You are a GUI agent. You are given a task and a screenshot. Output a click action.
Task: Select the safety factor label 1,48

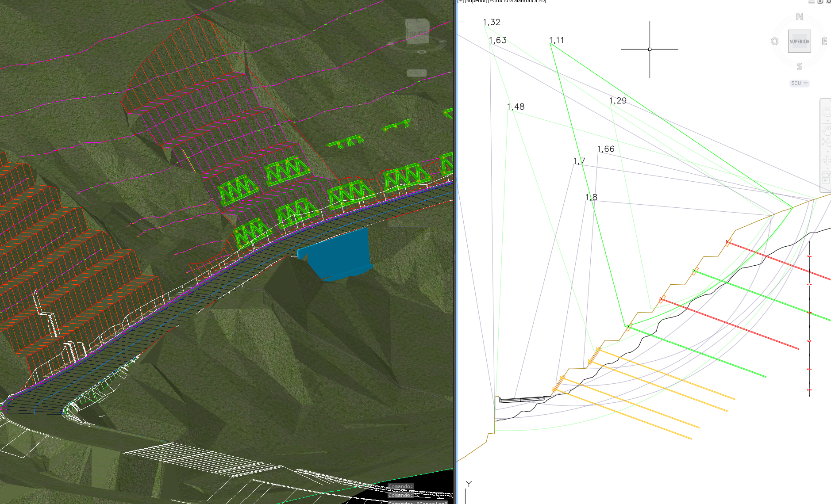pos(516,107)
